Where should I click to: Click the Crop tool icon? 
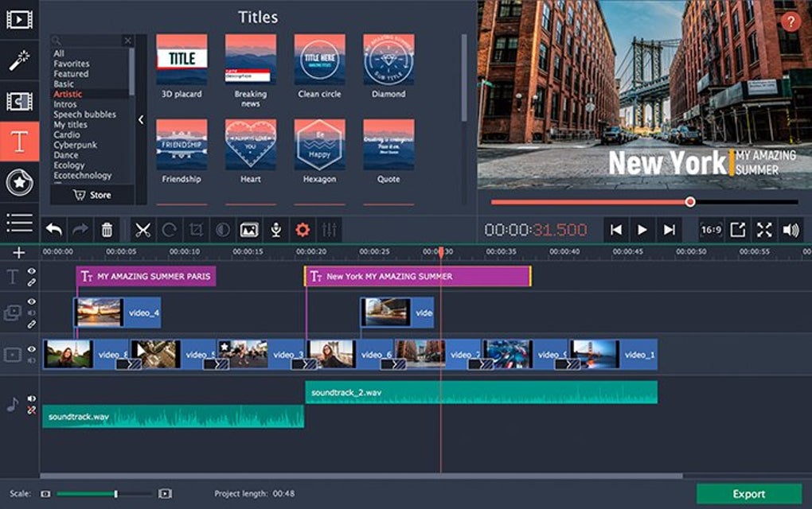click(x=196, y=230)
